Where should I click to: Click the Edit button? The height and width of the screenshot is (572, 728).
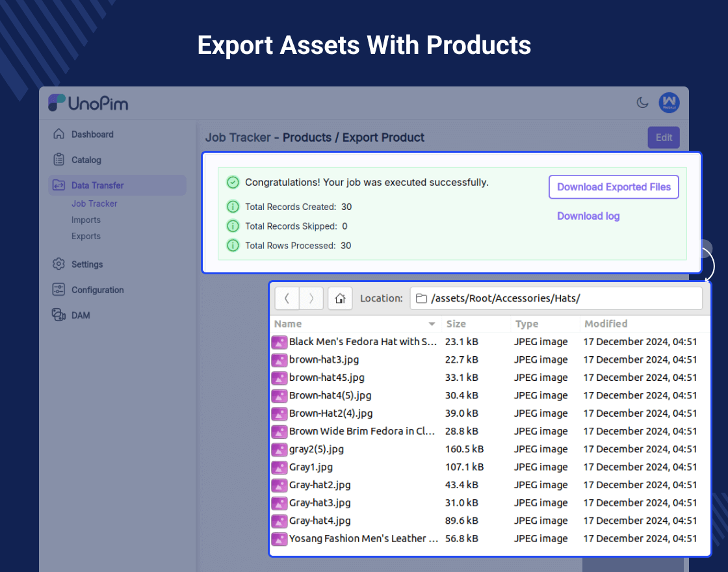[663, 137]
